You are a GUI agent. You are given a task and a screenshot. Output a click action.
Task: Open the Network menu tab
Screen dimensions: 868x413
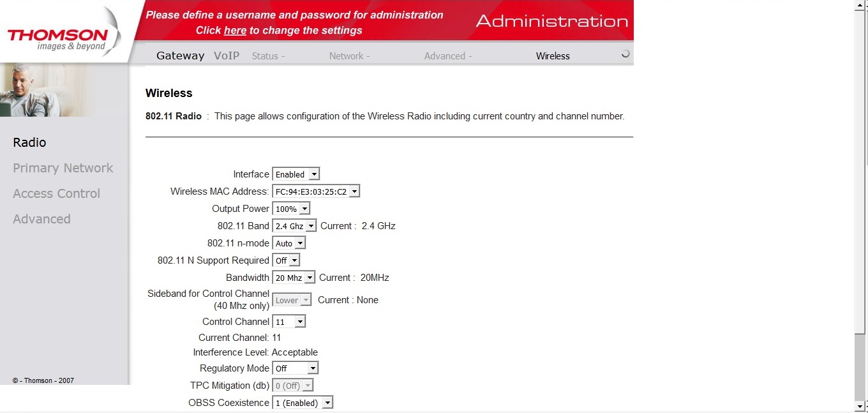click(x=349, y=56)
